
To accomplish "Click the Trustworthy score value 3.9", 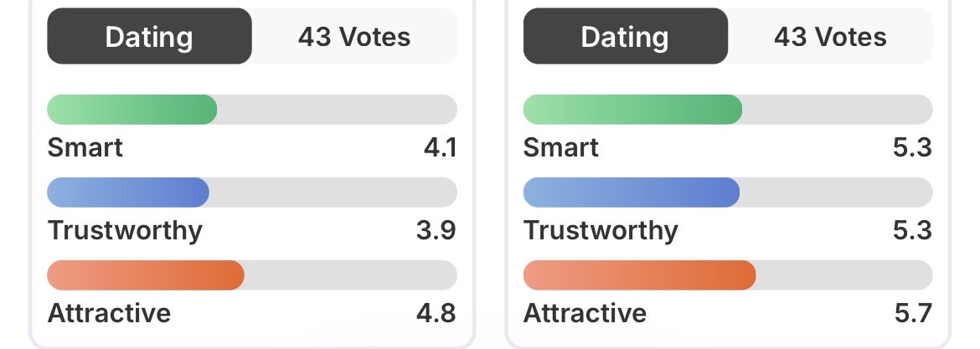I will (436, 230).
